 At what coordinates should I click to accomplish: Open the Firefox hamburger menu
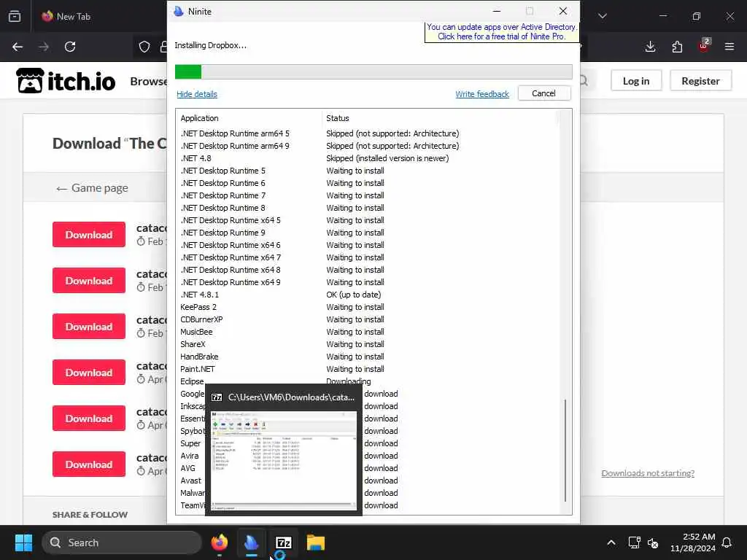[729, 47]
